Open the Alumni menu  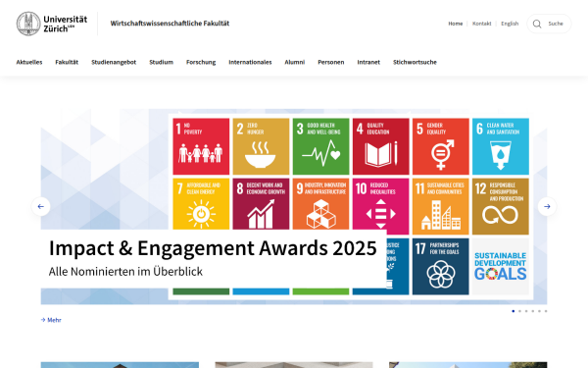pos(295,63)
